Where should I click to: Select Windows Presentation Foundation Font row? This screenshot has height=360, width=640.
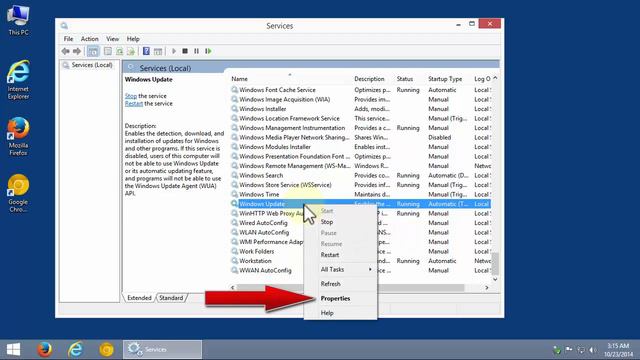[x=360, y=156]
